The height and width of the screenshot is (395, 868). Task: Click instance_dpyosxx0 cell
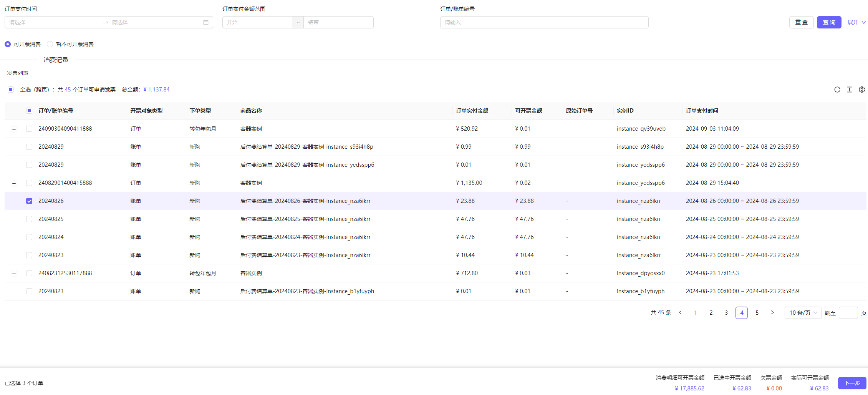[641, 273]
